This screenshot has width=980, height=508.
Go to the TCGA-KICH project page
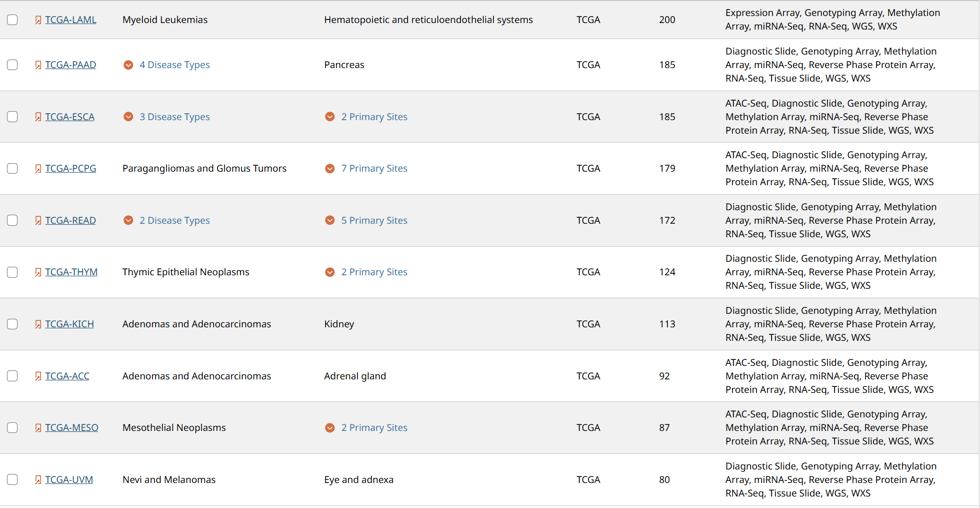click(x=69, y=324)
